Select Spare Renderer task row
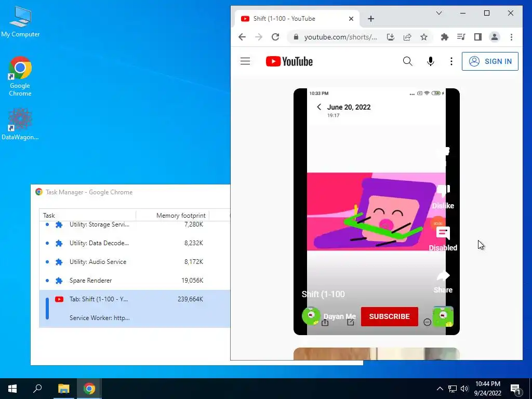Viewport: 532px width, 399px height. tap(135, 280)
